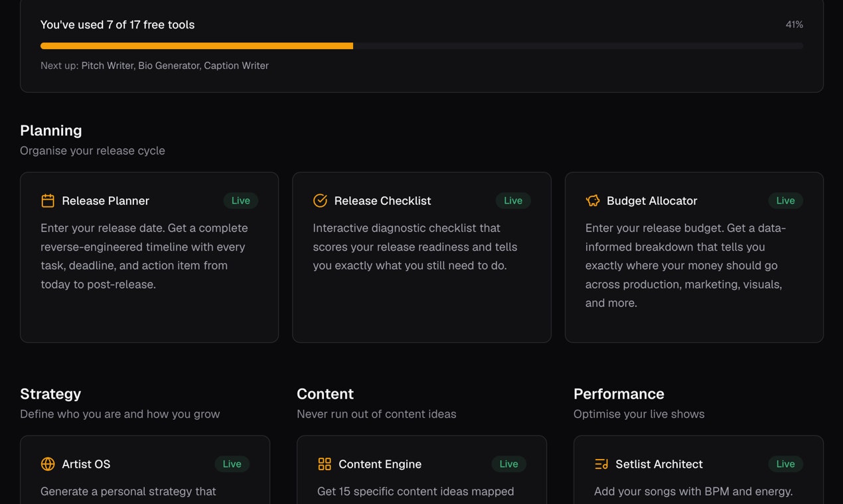Click the Release Checklist checkmark icon
This screenshot has height=504, width=843.
(320, 201)
